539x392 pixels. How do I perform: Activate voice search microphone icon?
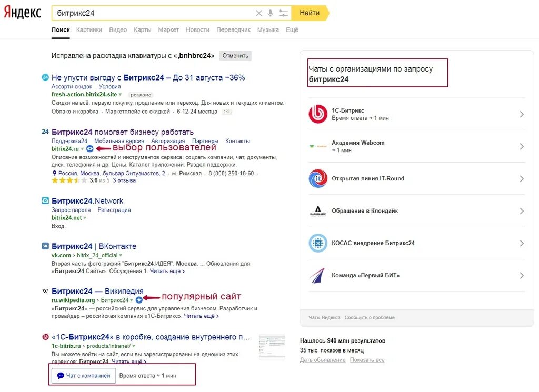click(x=271, y=13)
